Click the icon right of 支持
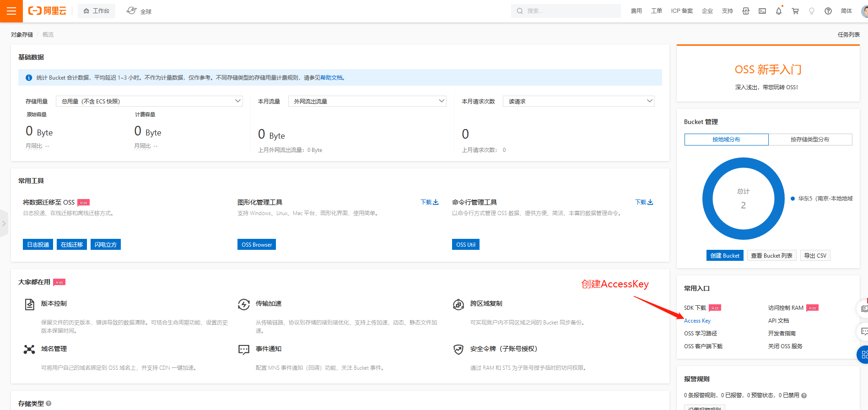The image size is (868, 410). (746, 11)
